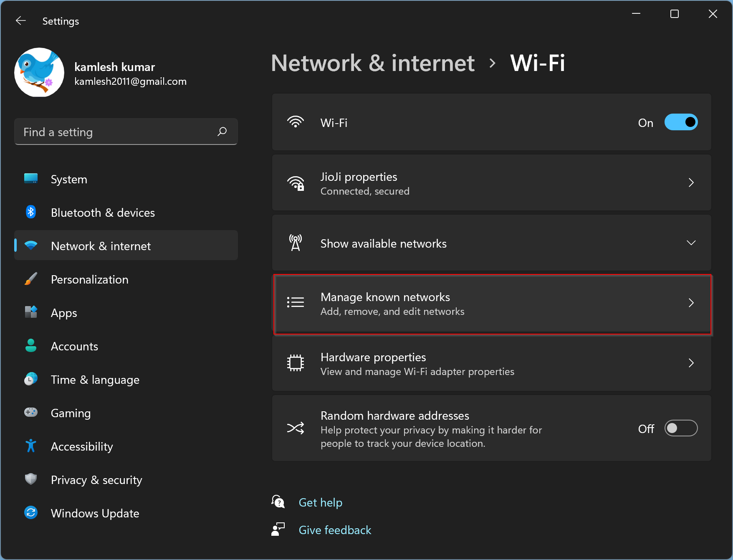This screenshot has width=733, height=560.
Task: Click the Time & language clock icon
Action: click(31, 379)
